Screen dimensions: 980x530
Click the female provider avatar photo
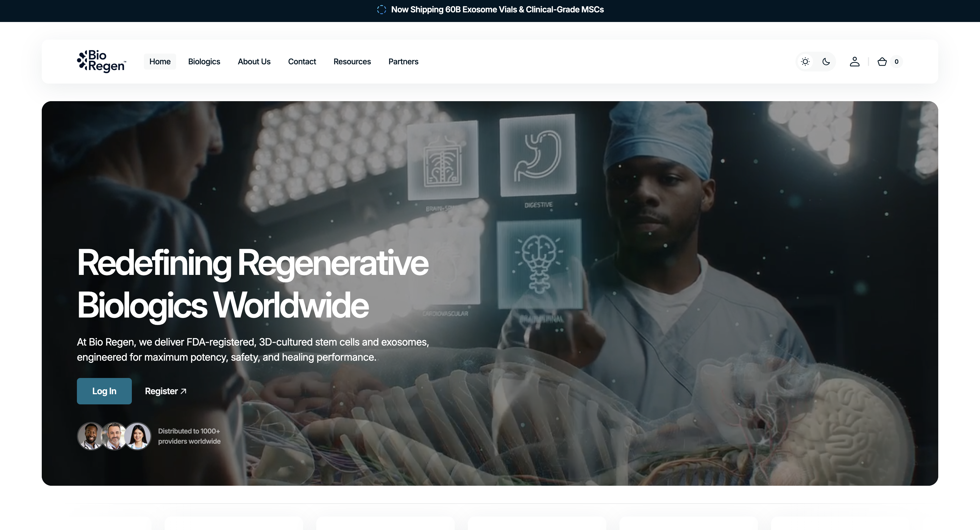point(138,436)
